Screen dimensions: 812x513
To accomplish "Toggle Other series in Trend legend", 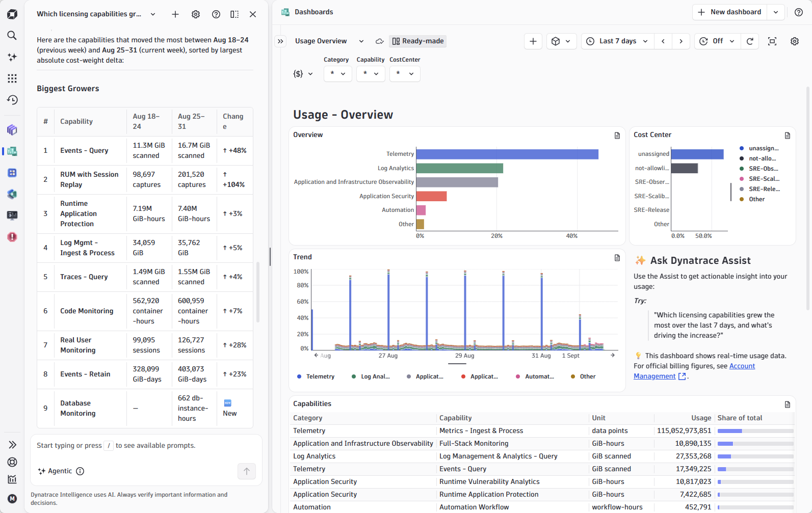I will point(583,376).
